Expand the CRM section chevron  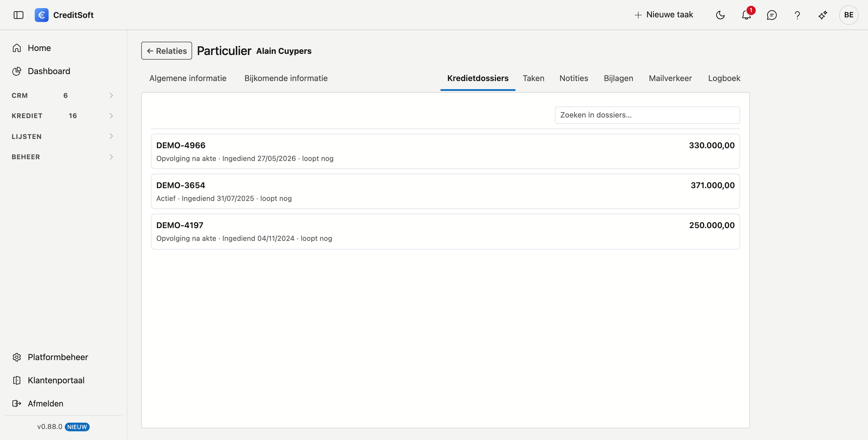click(x=111, y=96)
